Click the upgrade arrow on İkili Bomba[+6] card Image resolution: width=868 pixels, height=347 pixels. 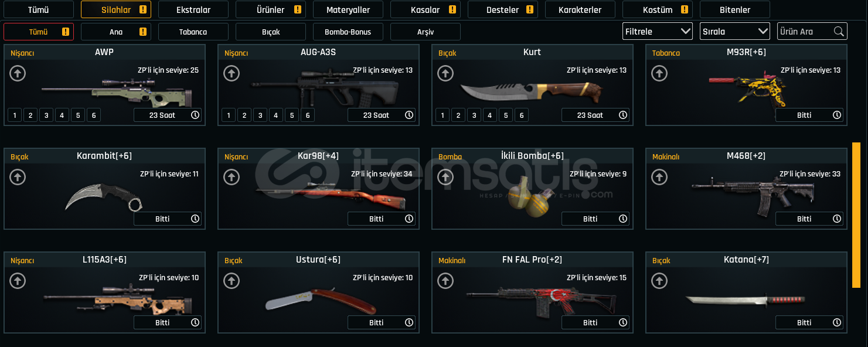445,177
